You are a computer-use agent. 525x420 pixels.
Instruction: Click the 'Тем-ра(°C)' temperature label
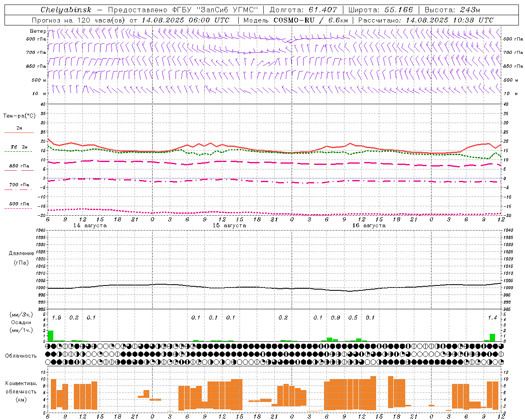point(19,116)
